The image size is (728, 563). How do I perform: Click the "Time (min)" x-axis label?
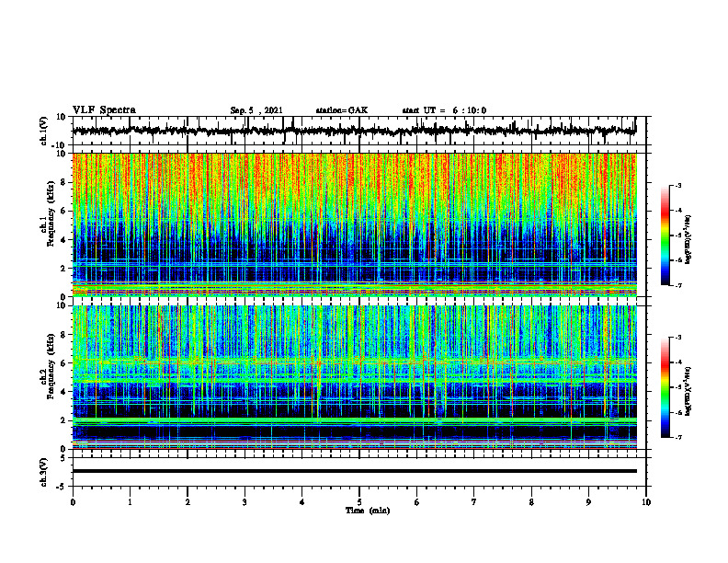[368, 511]
